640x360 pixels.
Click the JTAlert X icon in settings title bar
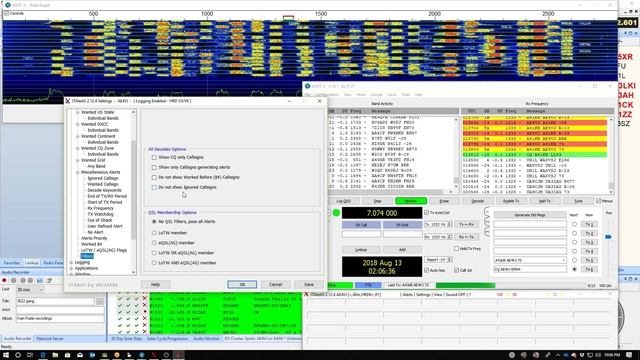click(68, 101)
